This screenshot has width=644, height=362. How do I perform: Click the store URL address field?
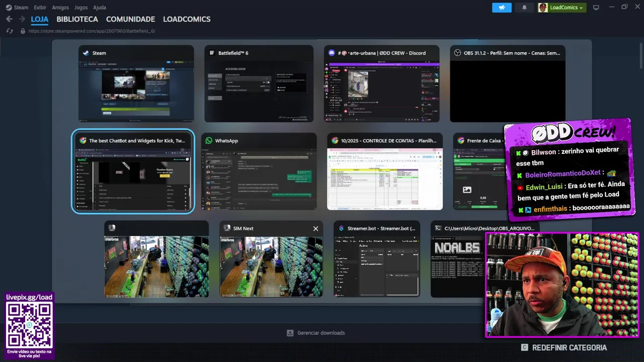[x=92, y=31]
